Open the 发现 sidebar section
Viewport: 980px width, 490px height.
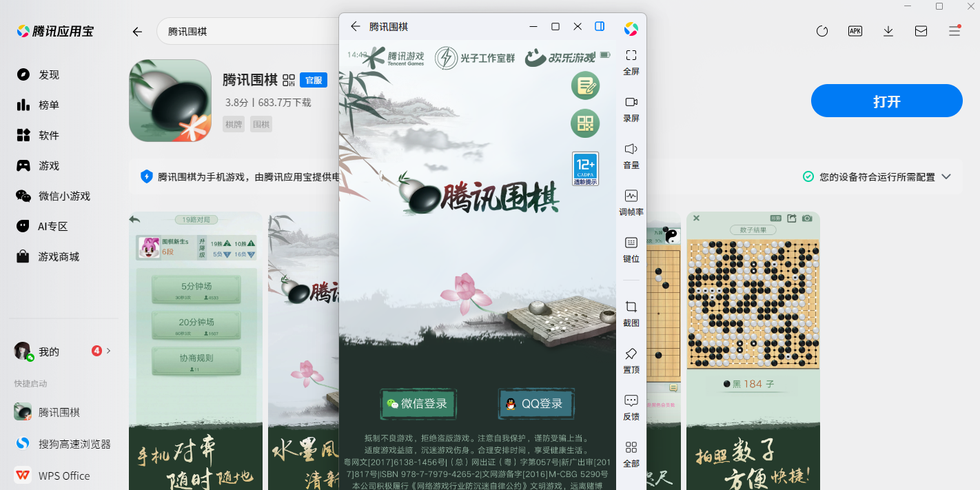39,74
